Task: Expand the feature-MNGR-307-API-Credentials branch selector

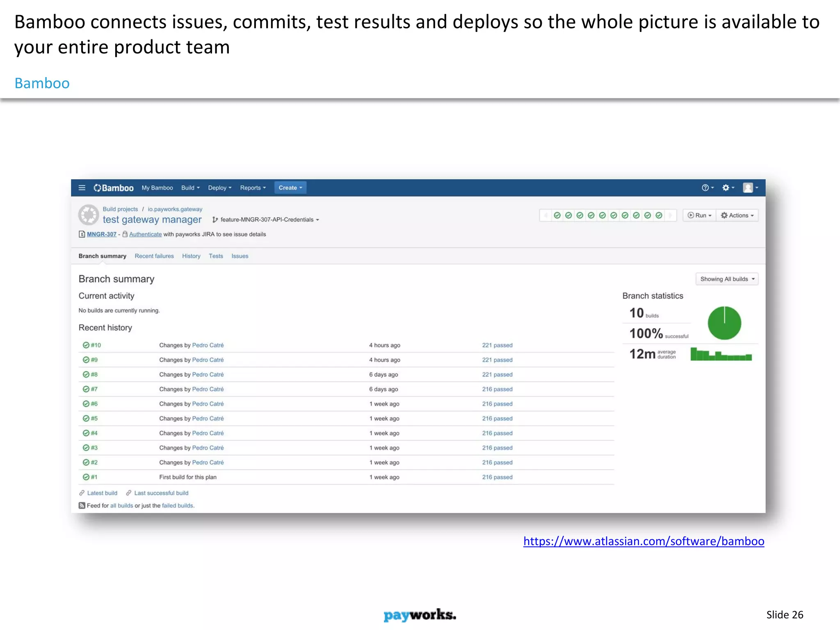Action: tap(270, 220)
